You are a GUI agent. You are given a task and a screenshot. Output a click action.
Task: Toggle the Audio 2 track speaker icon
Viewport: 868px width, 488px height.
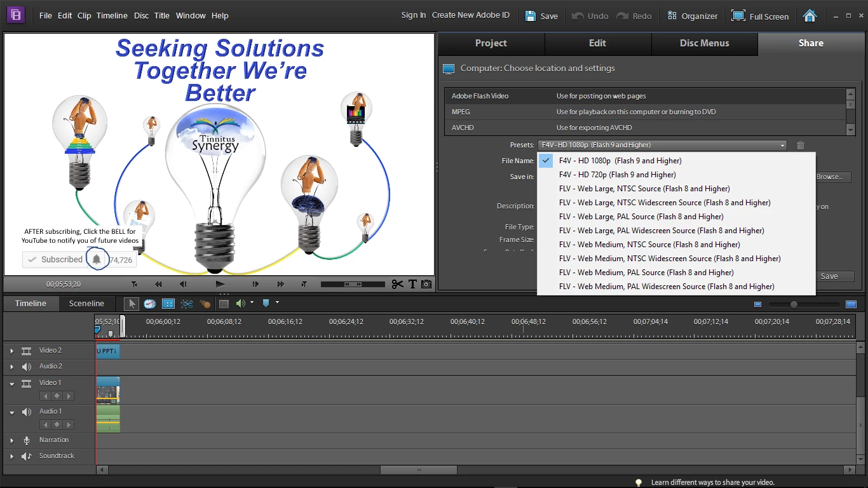(27, 367)
